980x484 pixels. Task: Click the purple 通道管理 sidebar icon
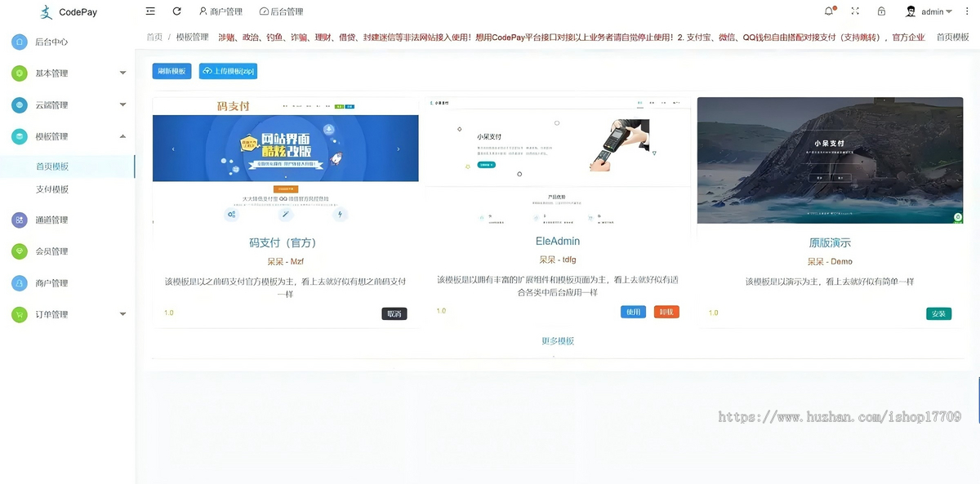point(20,220)
